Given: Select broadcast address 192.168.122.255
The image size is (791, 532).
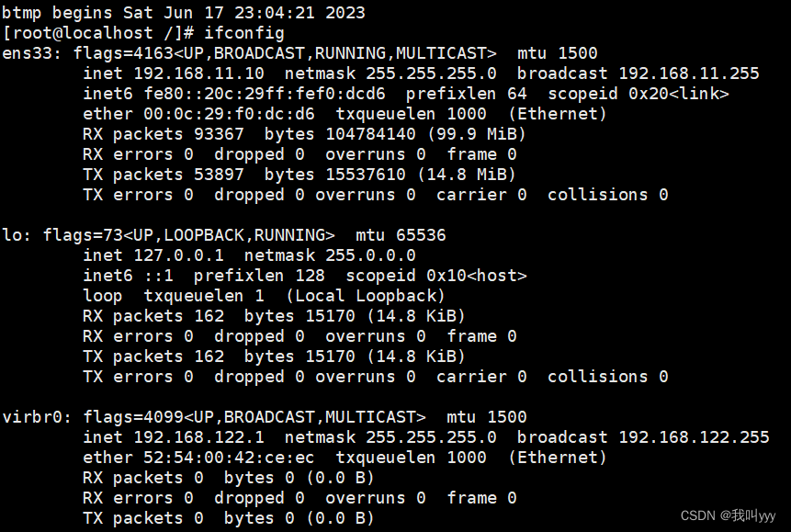Looking at the screenshot, I should click(694, 437).
